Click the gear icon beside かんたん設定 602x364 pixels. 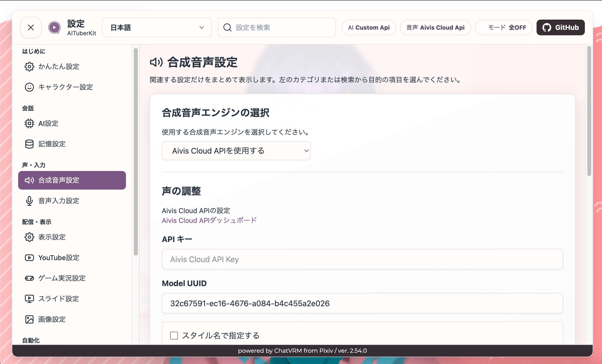pos(29,66)
